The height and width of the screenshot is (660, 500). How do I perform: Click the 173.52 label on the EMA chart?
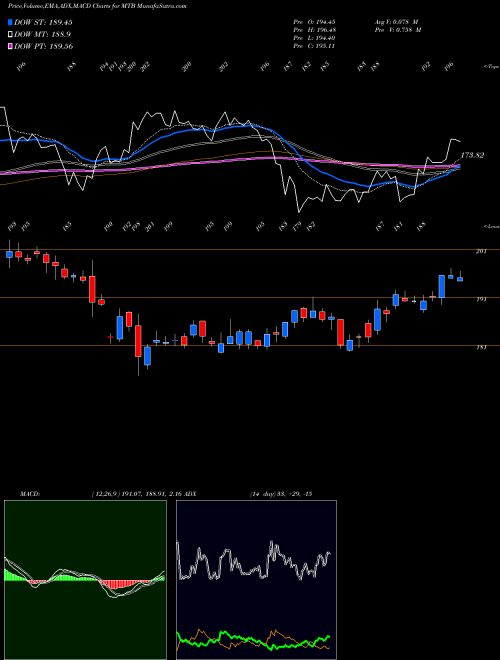coord(472,155)
